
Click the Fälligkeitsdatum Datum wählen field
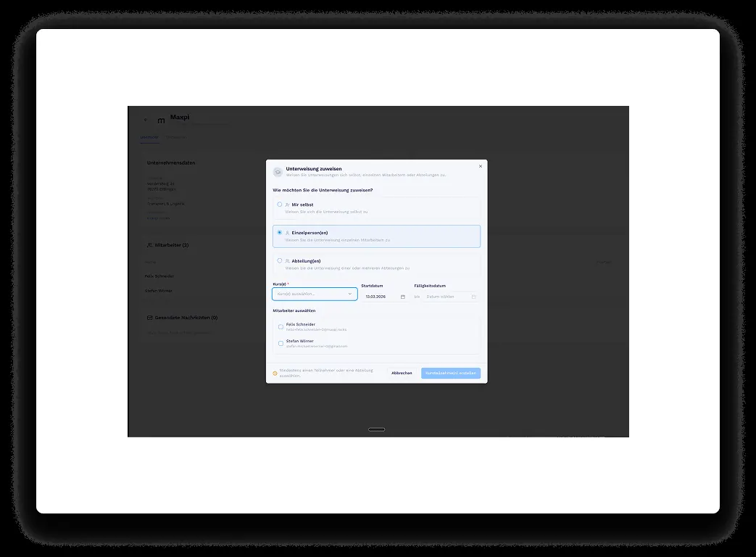451,297
